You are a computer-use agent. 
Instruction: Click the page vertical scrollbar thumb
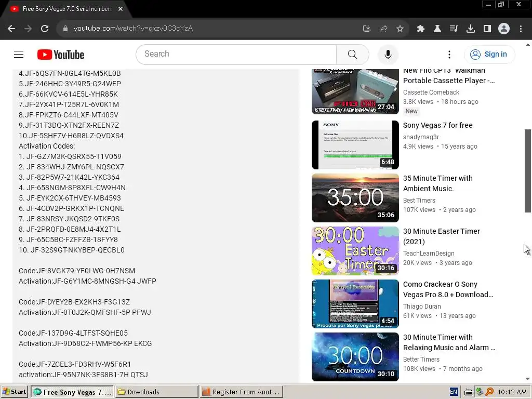pyautogui.click(x=528, y=170)
